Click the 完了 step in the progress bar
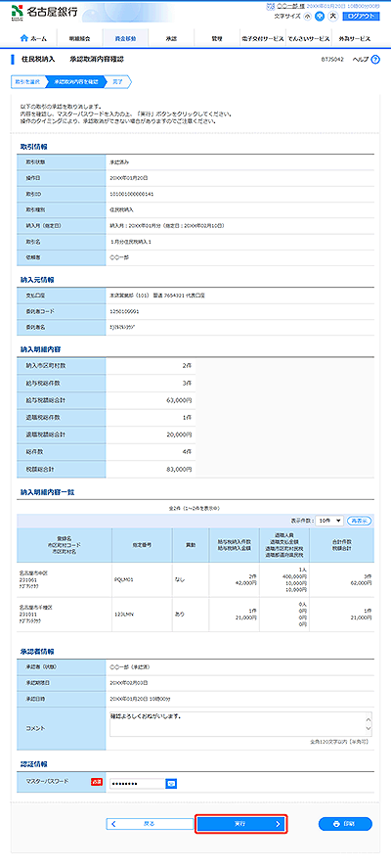 point(118,81)
